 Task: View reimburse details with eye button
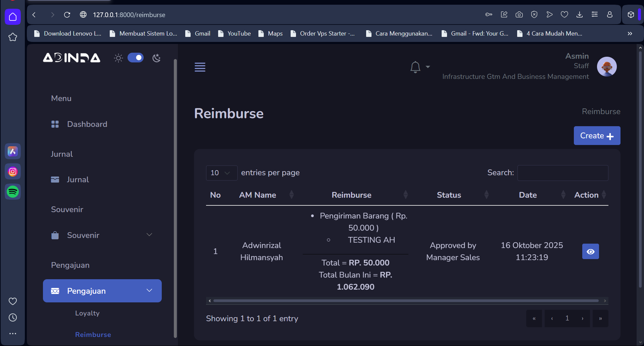tap(590, 251)
